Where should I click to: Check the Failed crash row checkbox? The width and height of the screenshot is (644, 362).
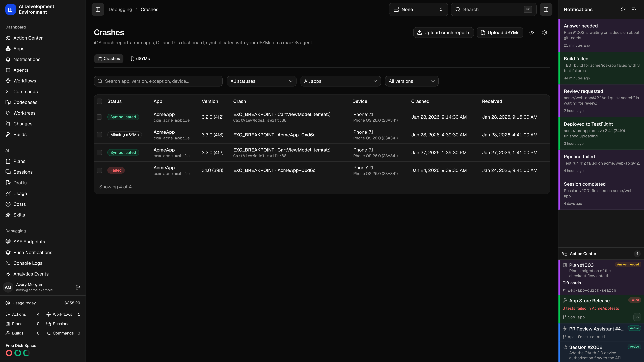[99, 170]
